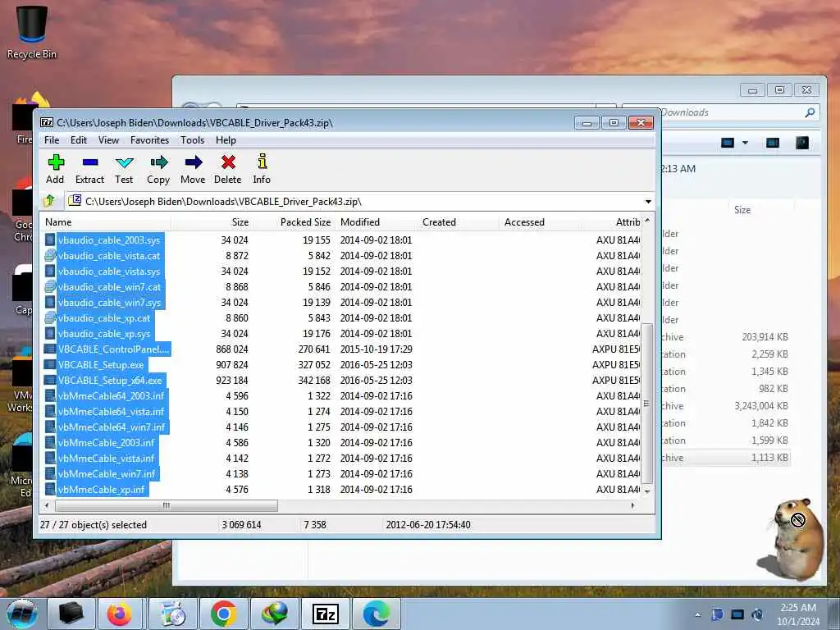
Task: Click the vertical scrollbar thumb in file list
Action: (647, 403)
